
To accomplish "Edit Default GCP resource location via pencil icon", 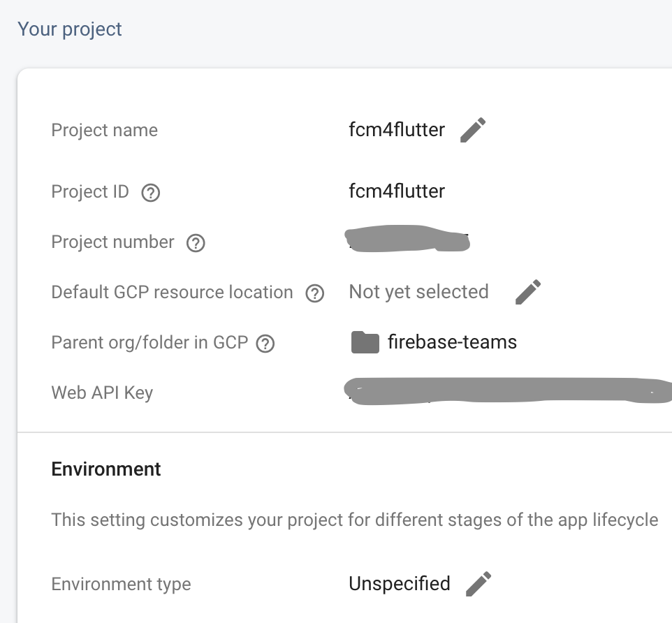I will [x=527, y=292].
